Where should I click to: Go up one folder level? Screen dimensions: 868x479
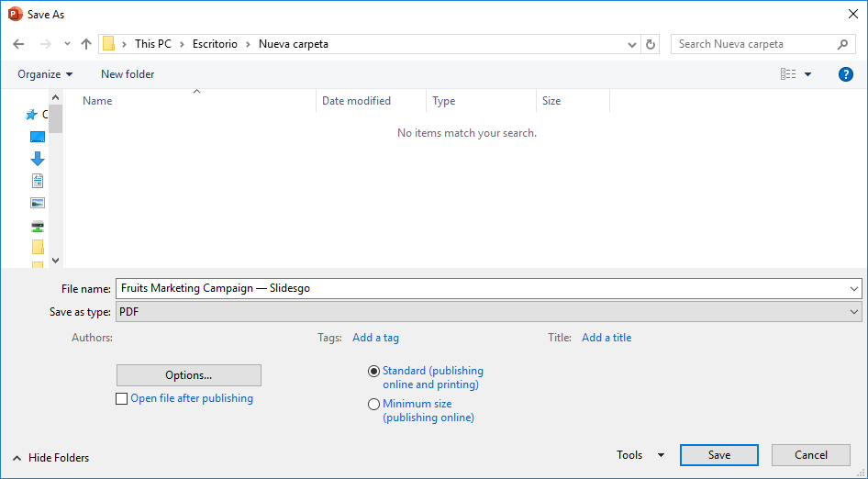click(86, 44)
